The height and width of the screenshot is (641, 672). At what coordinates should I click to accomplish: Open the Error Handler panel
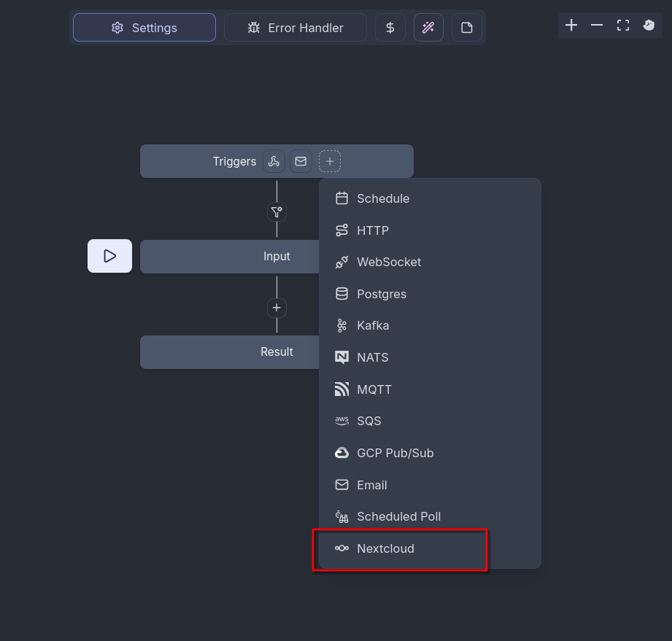pyautogui.click(x=295, y=27)
